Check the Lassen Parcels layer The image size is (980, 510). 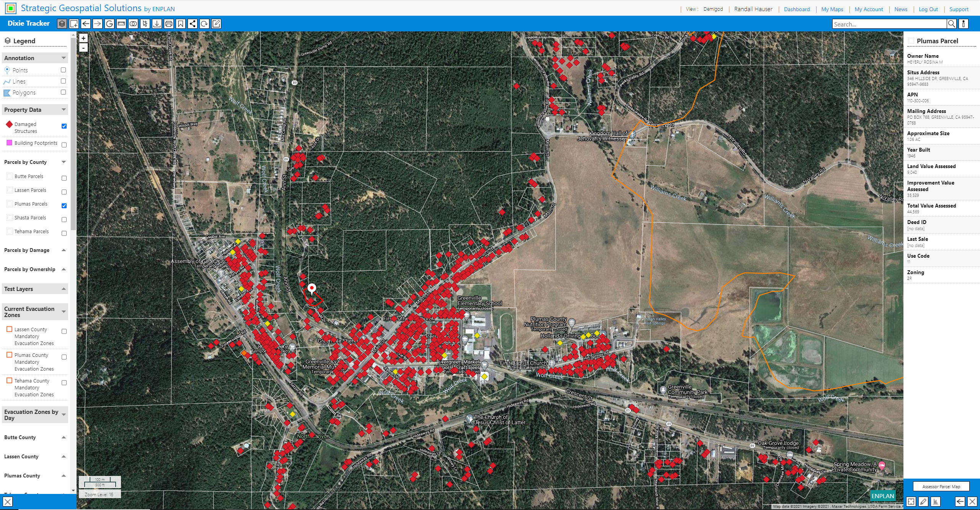[64, 192]
